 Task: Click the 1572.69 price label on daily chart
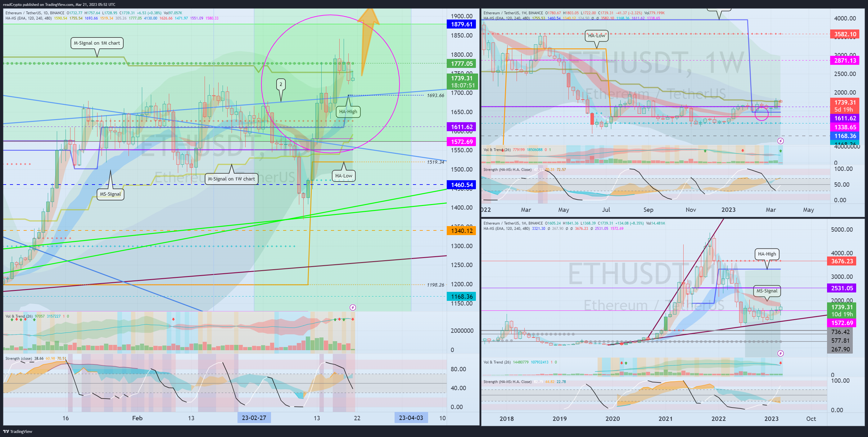[461, 142]
